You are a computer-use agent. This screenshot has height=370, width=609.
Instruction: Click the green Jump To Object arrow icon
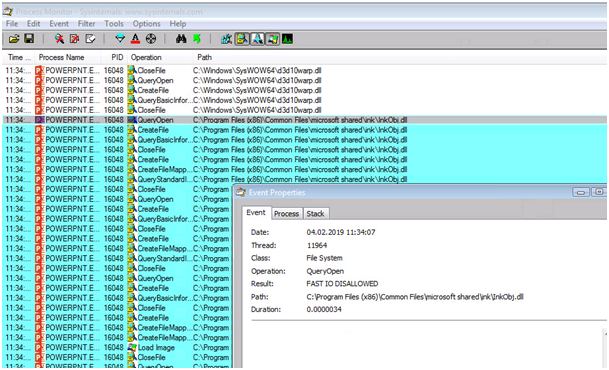coord(197,38)
